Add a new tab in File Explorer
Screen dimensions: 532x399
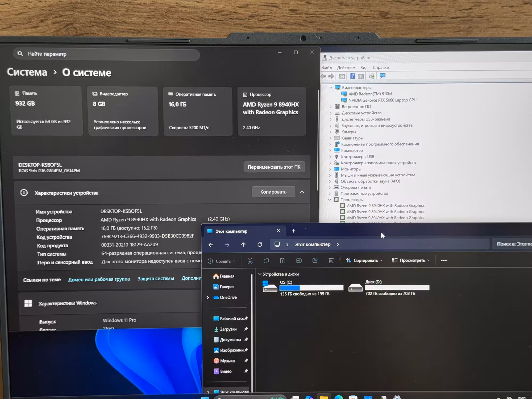click(293, 231)
